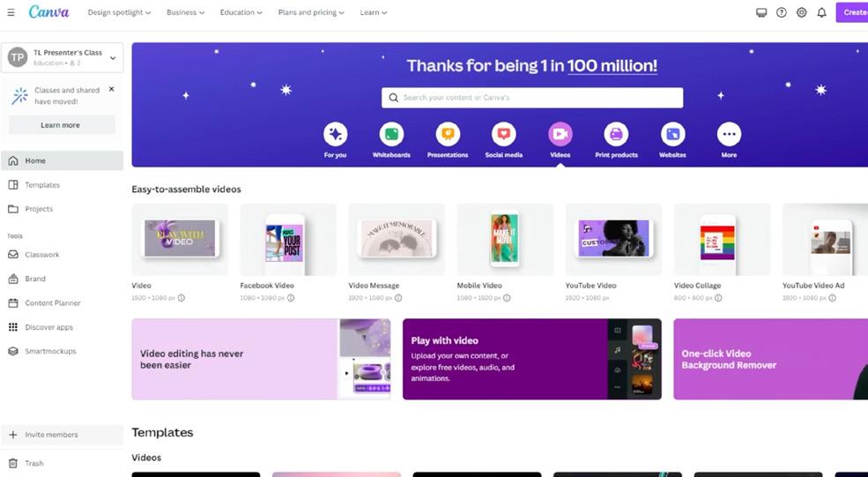The width and height of the screenshot is (868, 477).
Task: Click the Templates section heading
Action: (163, 433)
